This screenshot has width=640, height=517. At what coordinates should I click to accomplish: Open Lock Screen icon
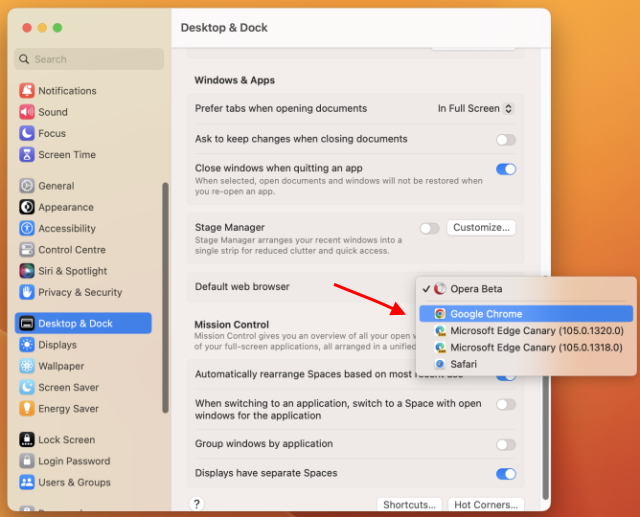click(x=27, y=439)
